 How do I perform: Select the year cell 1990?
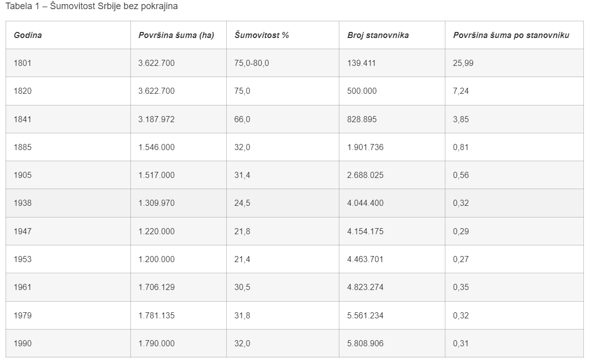click(23, 344)
